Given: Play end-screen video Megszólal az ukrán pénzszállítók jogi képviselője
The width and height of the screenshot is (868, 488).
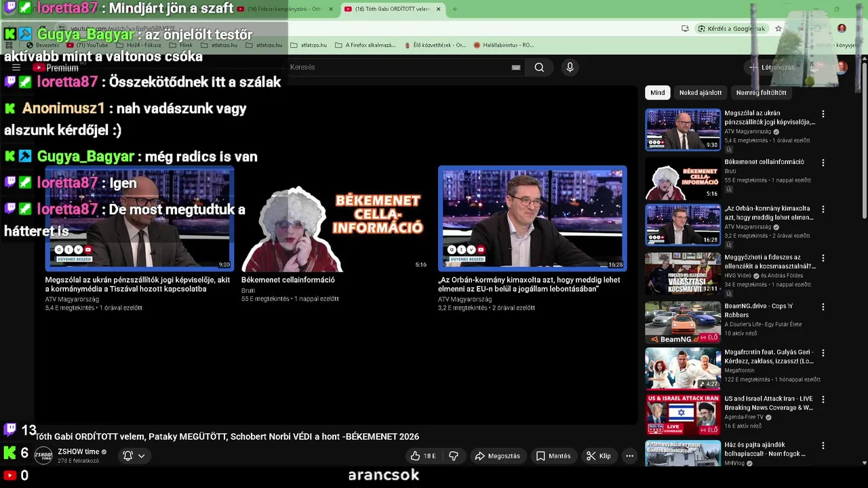Looking at the screenshot, I should (139, 219).
